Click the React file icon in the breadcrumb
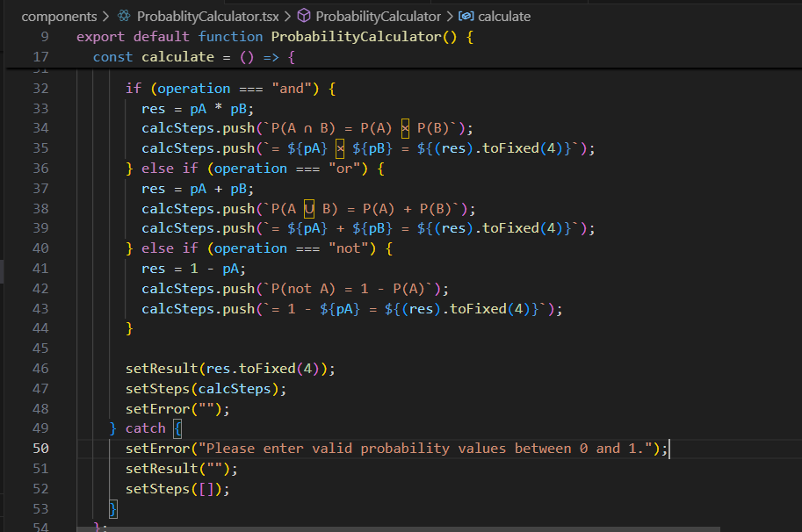This screenshot has width=802, height=532. [124, 16]
